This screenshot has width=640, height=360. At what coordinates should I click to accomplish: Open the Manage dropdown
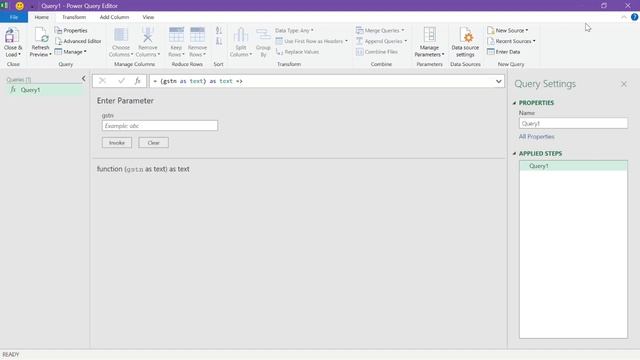tap(71, 52)
